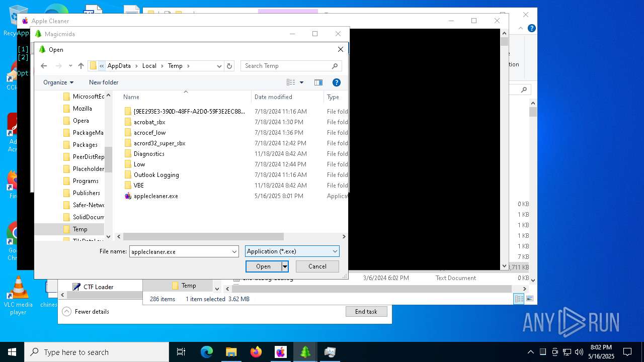Select the Temp breadcrumb
Image resolution: width=644 pixels, height=362 pixels.
[175, 66]
